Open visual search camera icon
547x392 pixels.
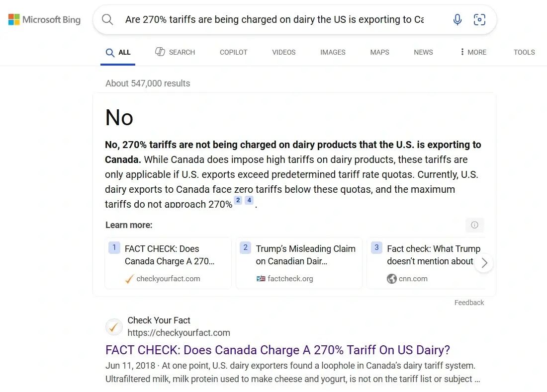pos(479,20)
